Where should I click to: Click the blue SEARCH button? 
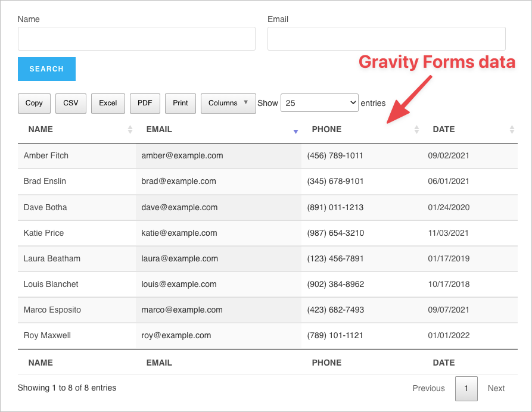tap(46, 69)
